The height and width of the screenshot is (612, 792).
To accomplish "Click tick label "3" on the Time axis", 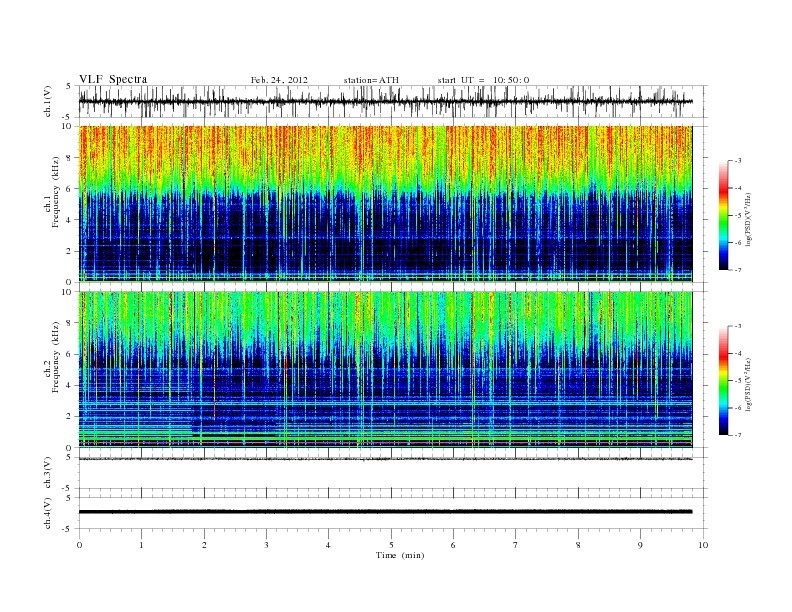I will (266, 545).
